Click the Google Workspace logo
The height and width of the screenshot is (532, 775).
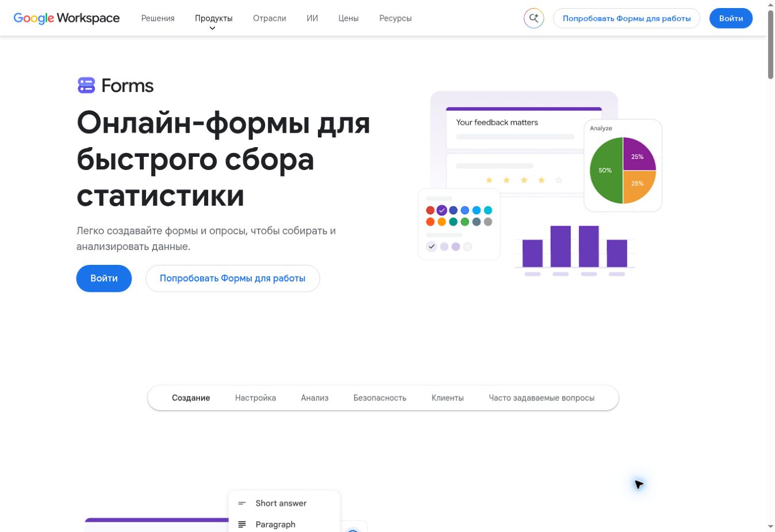(67, 18)
